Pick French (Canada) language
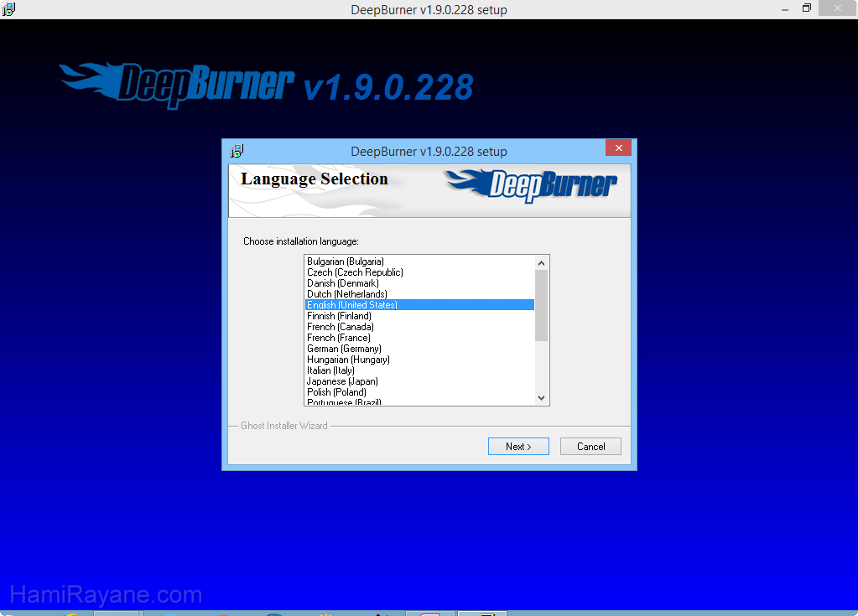Viewport: 858px width, 616px height. point(419,327)
